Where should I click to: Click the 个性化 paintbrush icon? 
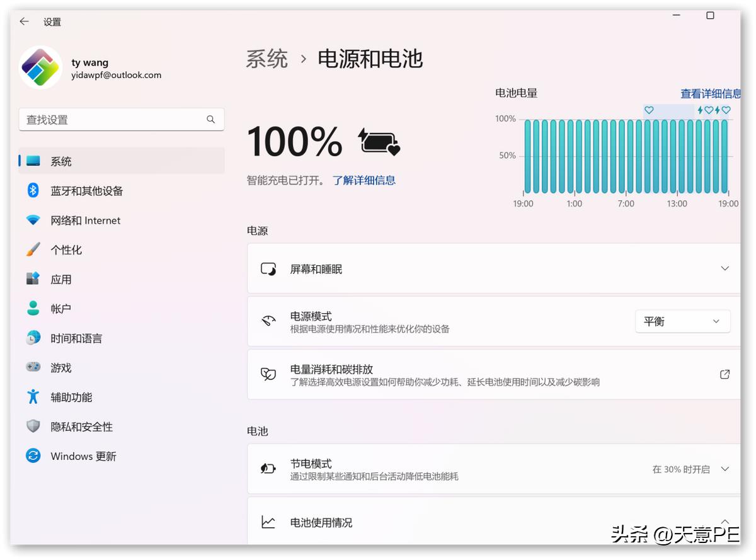(x=33, y=249)
